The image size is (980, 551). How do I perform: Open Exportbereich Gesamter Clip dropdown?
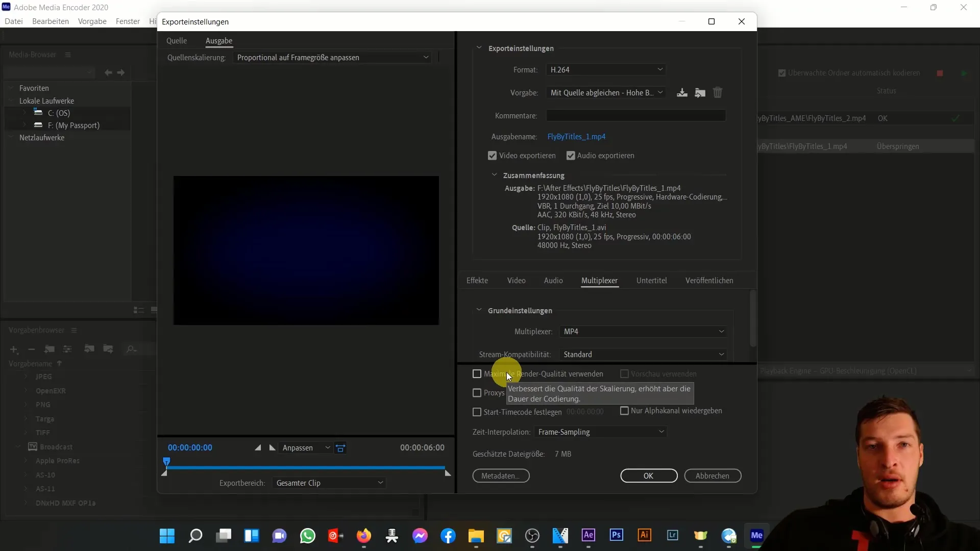click(x=329, y=483)
